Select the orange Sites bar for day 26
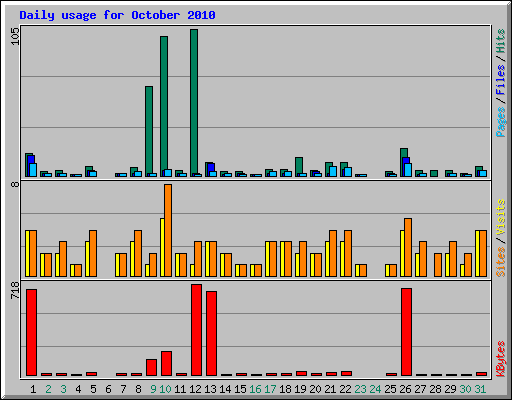 point(408,247)
